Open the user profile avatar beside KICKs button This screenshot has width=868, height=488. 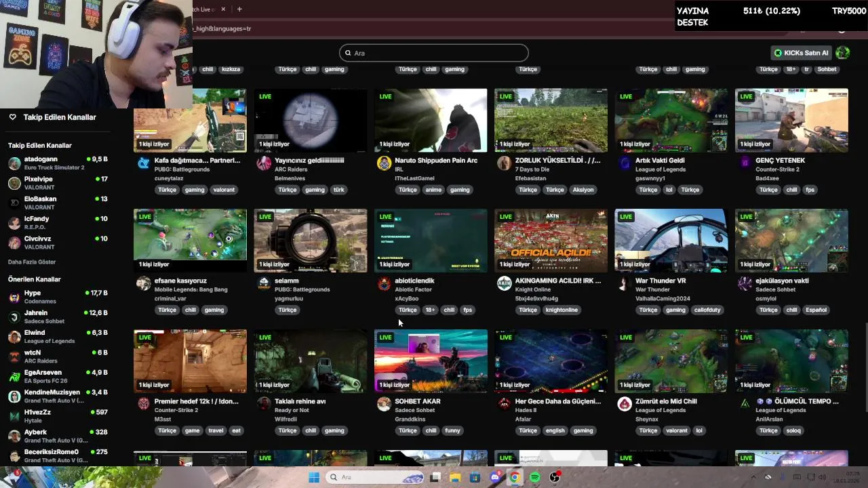(x=842, y=52)
